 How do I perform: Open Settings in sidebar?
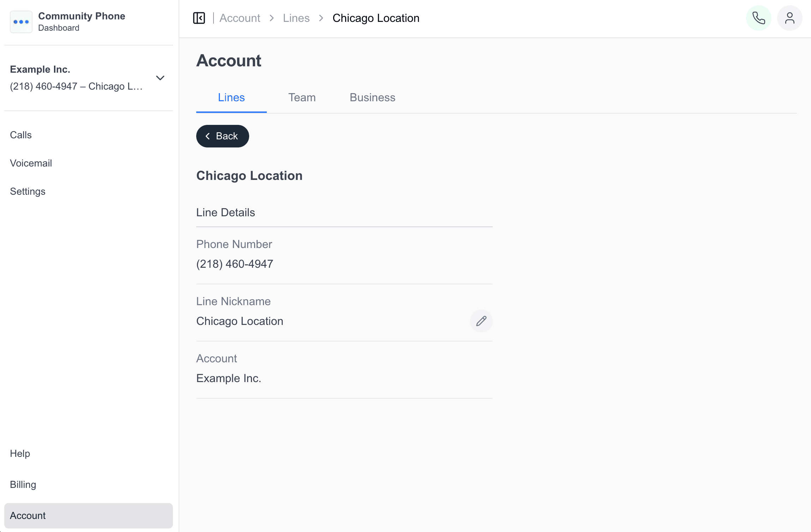[x=28, y=191]
